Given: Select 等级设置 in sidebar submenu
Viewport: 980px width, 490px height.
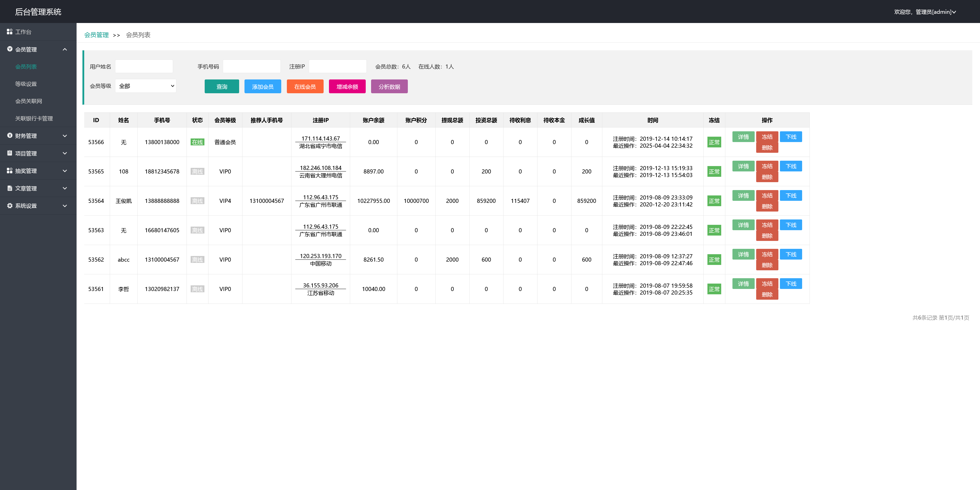Looking at the screenshot, I should click(26, 84).
